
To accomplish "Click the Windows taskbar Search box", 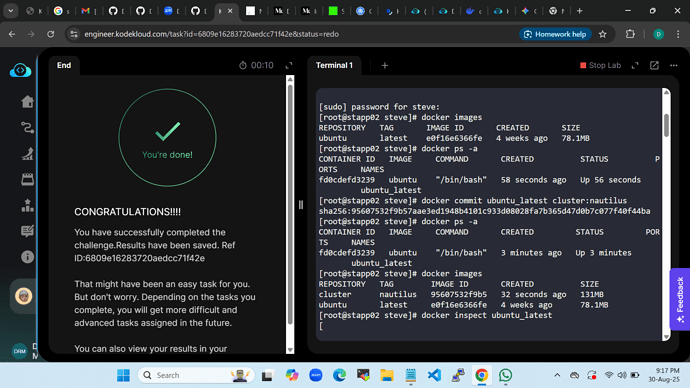I will point(196,375).
